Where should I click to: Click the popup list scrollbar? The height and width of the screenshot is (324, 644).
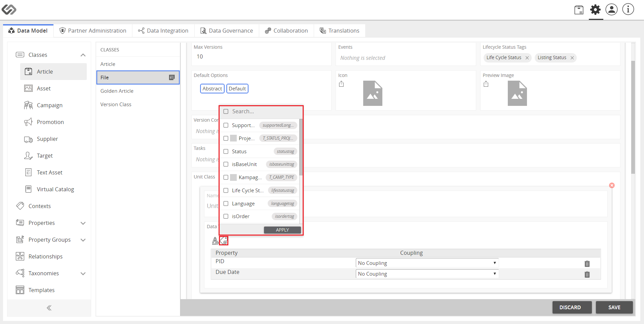301,147
